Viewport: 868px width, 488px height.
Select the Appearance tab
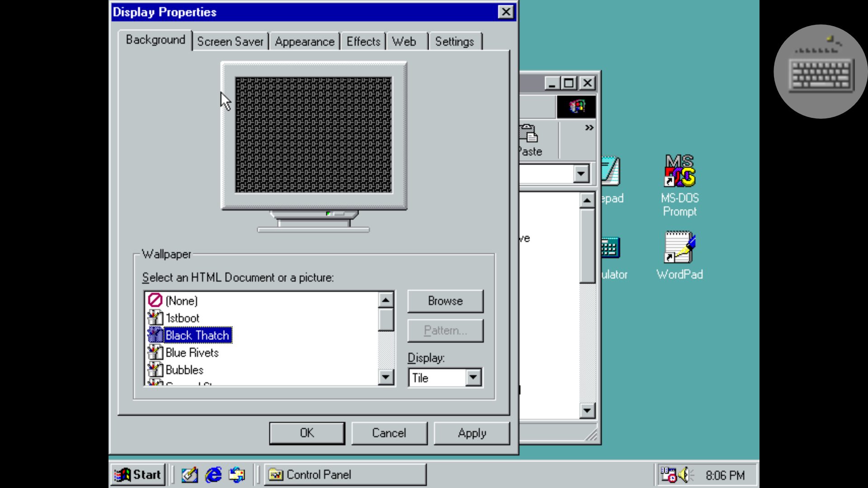coord(304,41)
